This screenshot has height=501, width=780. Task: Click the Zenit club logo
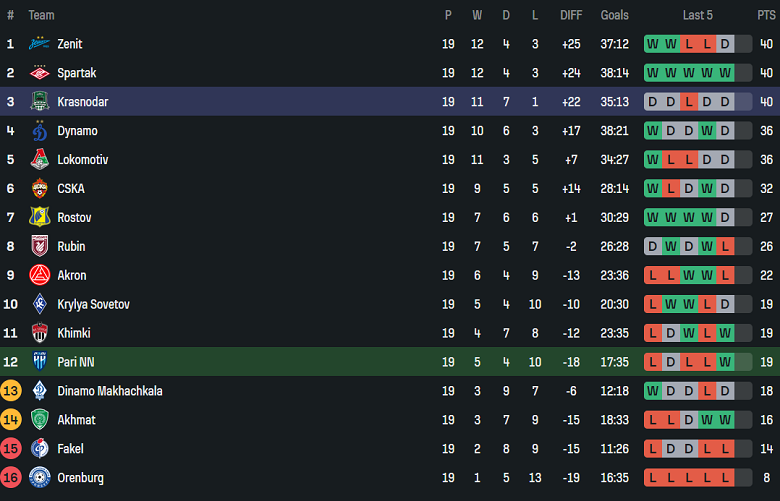(39, 44)
